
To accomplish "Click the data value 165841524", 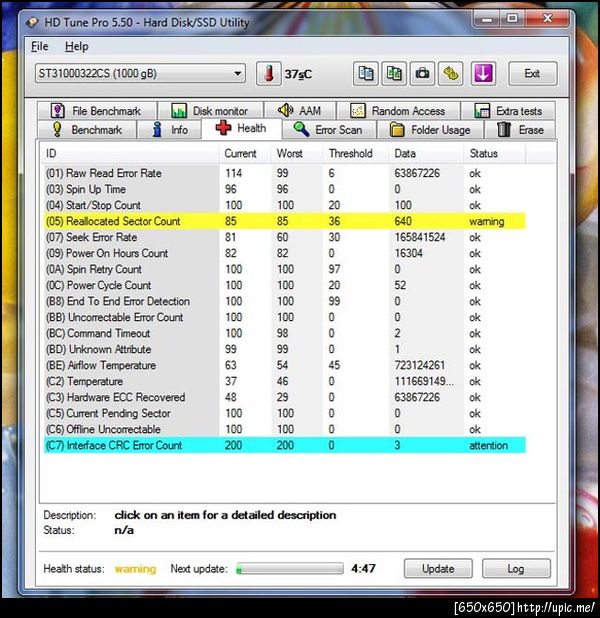I will point(420,237).
